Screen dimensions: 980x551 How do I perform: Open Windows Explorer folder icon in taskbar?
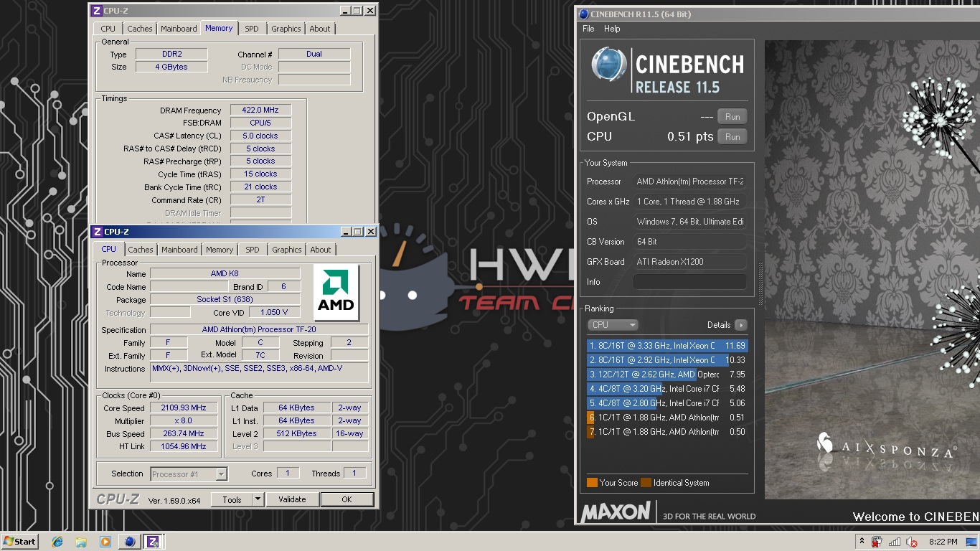[x=81, y=542]
